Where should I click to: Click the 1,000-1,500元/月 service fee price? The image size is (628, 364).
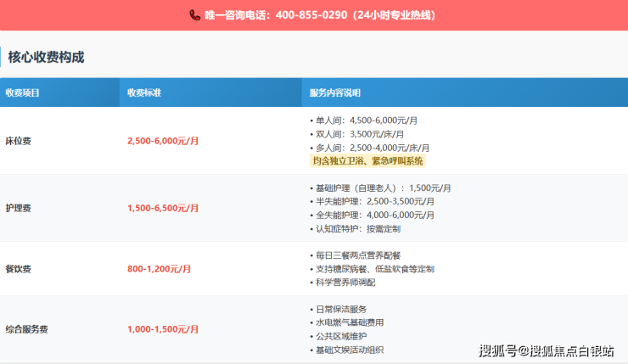[x=163, y=329]
